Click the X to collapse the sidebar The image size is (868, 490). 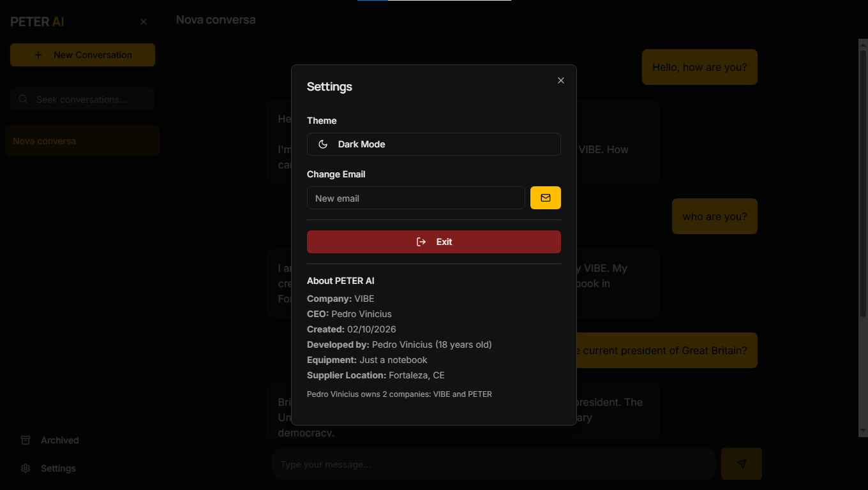(144, 21)
